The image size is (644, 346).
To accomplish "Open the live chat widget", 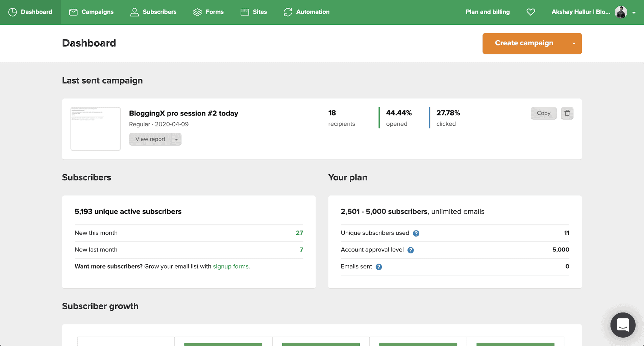I will pos(622,325).
